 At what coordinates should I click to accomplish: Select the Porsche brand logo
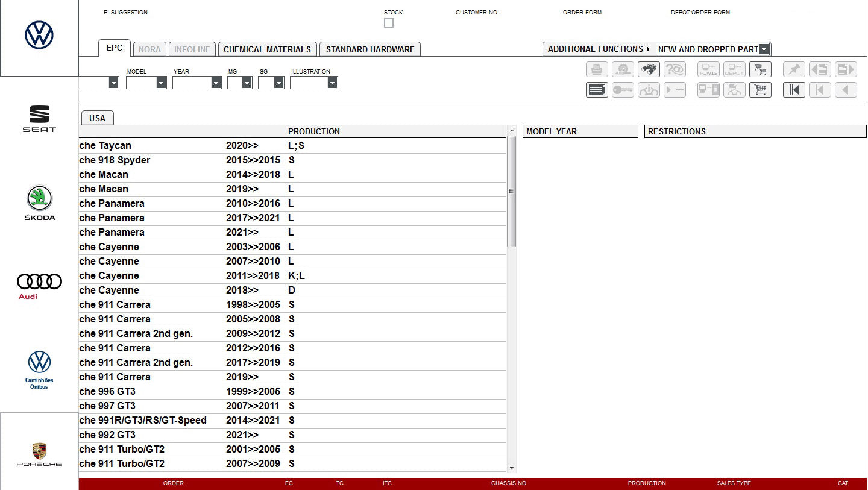click(39, 454)
